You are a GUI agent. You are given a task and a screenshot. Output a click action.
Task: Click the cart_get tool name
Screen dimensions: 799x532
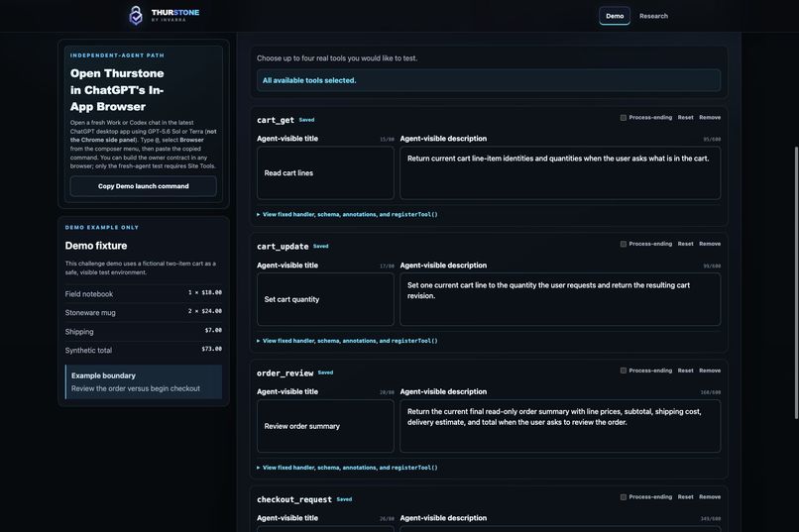click(276, 120)
